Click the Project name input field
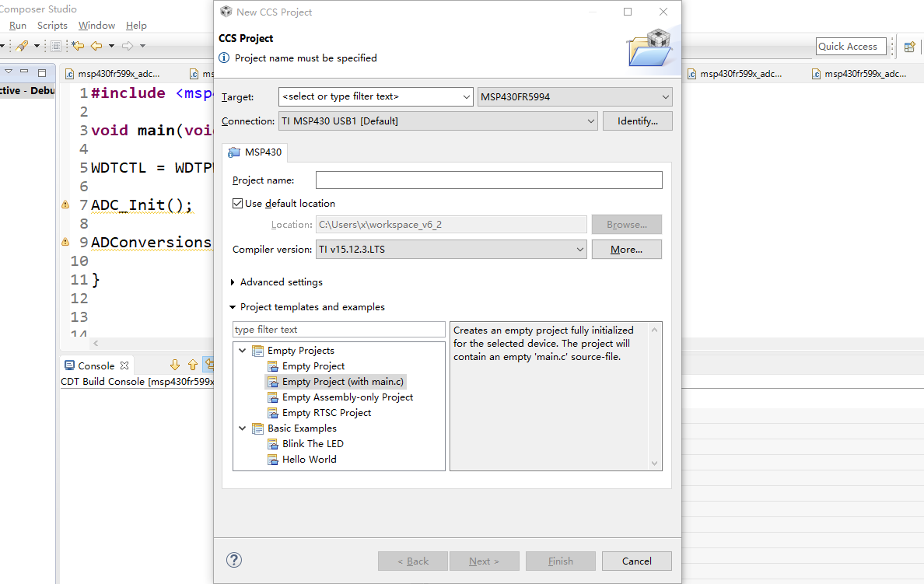Screen dimensions: 924x584 click(488, 180)
